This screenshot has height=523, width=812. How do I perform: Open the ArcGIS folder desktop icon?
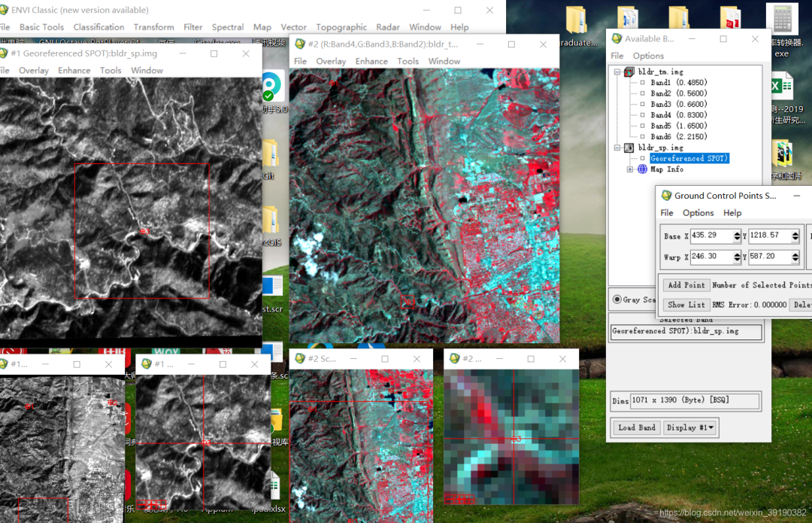coord(271,219)
